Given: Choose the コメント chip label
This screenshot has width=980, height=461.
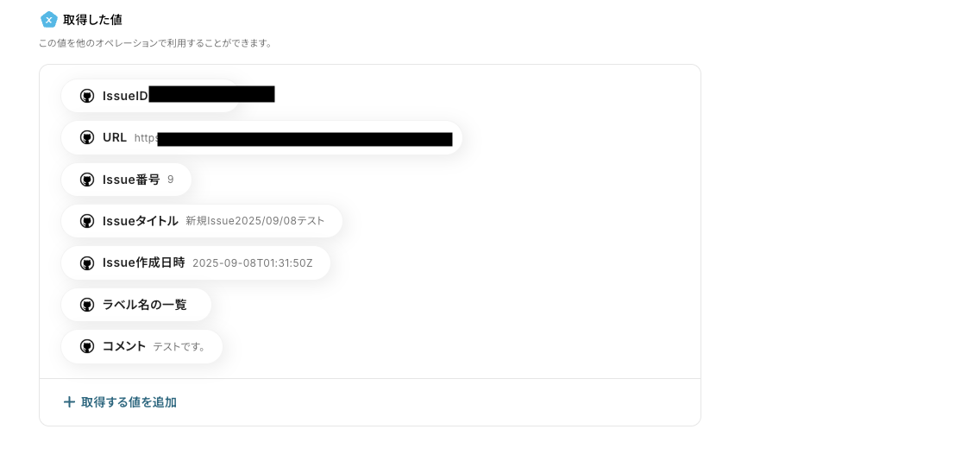Looking at the screenshot, I should [124, 346].
